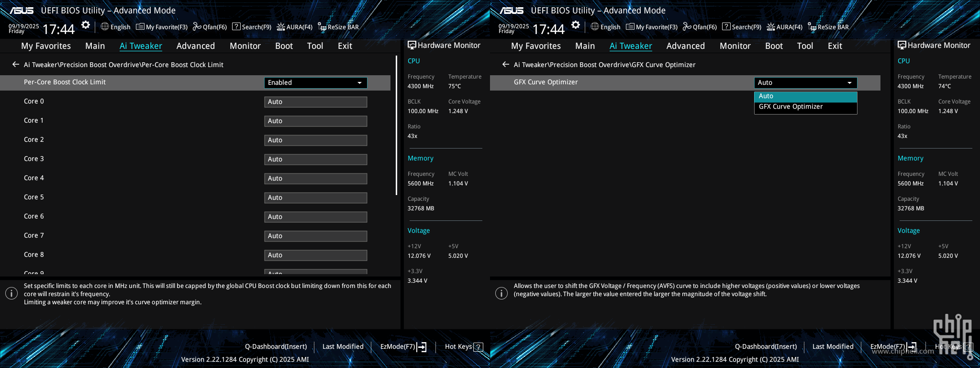
Task: Open Search(F9) in right window
Action: [742, 27]
